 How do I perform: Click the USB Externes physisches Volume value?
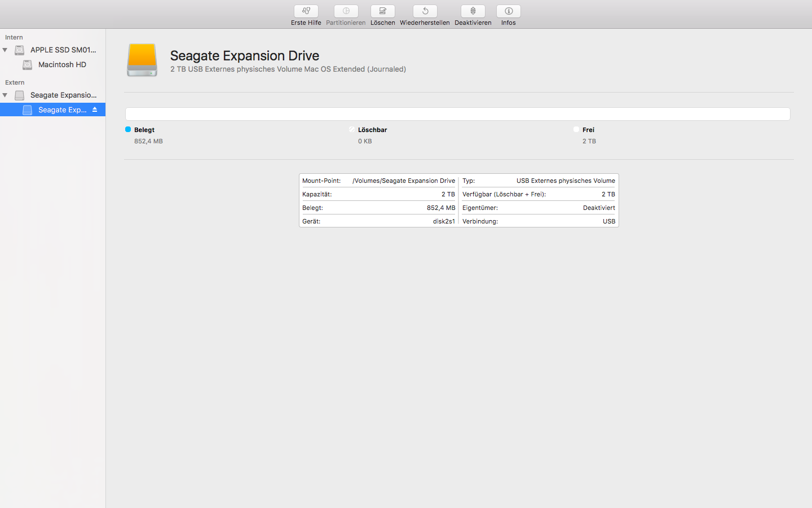tap(566, 181)
